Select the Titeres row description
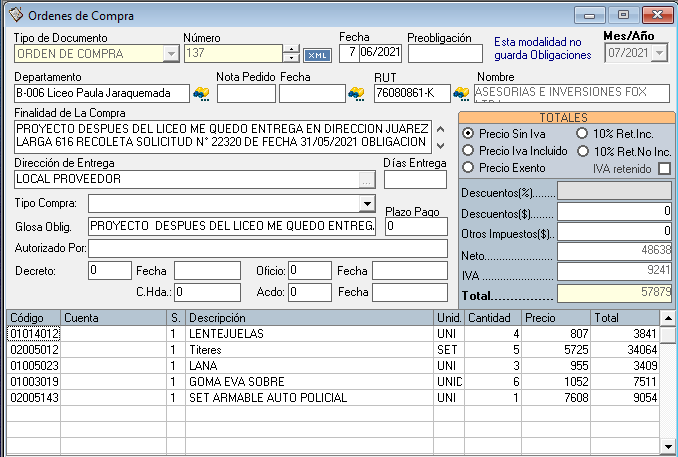Viewport: 678px width, 457px height. coord(310,350)
